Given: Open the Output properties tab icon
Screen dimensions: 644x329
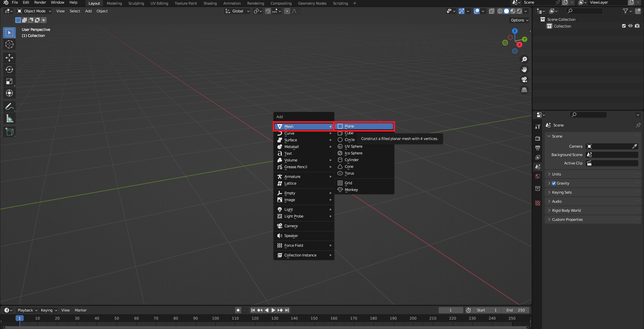Looking at the screenshot, I should pyautogui.click(x=538, y=148).
